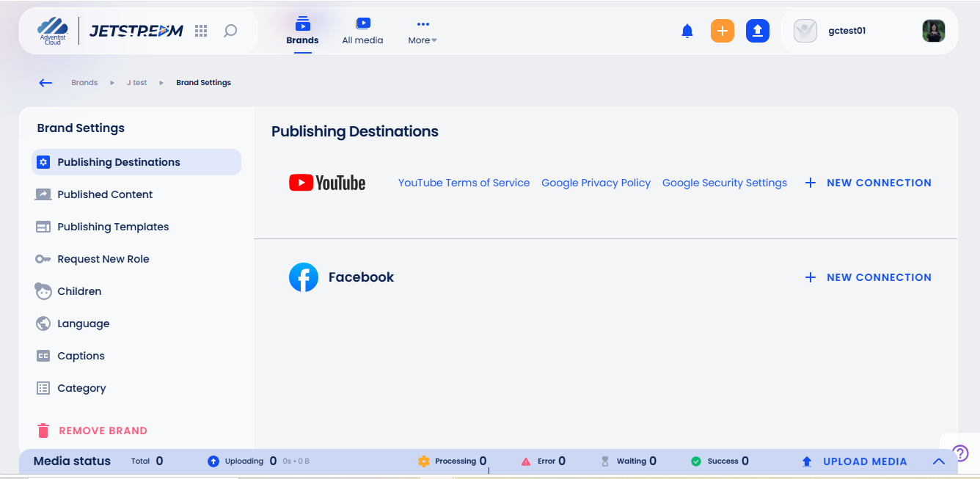Click the Facebook label text
This screenshot has width=980, height=479.
pos(361,277)
